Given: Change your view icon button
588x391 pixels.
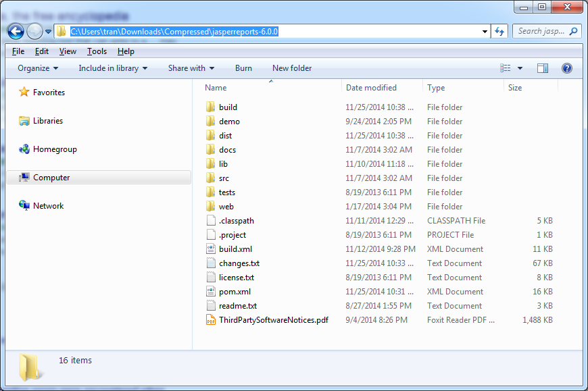Looking at the screenshot, I should pos(505,68).
